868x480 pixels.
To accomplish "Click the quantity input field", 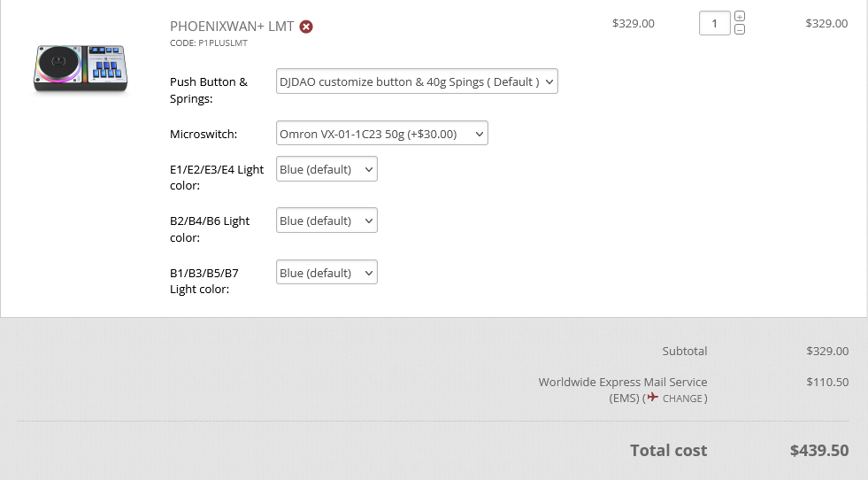I will tap(715, 23).
